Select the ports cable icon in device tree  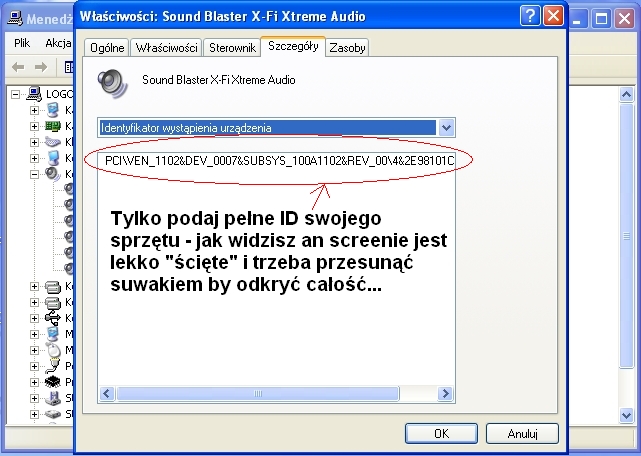[x=52, y=366]
